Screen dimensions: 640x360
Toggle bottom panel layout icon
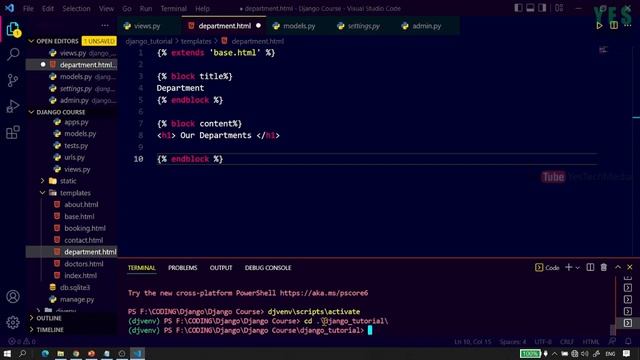[530, 8]
